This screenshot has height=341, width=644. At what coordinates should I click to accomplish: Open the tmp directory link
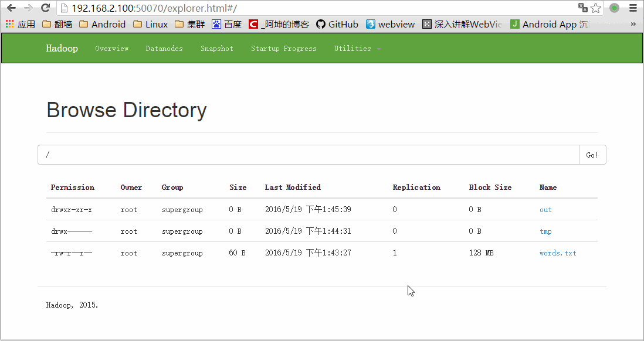click(x=545, y=231)
